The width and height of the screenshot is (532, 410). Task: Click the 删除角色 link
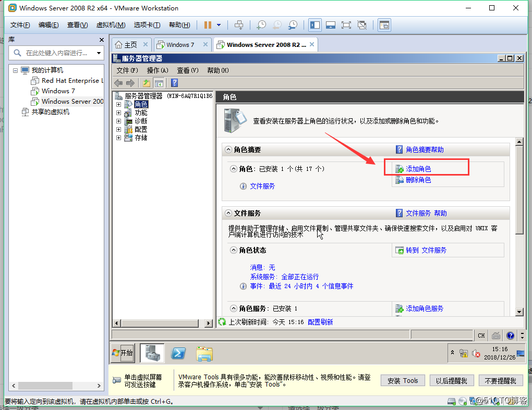(418, 180)
